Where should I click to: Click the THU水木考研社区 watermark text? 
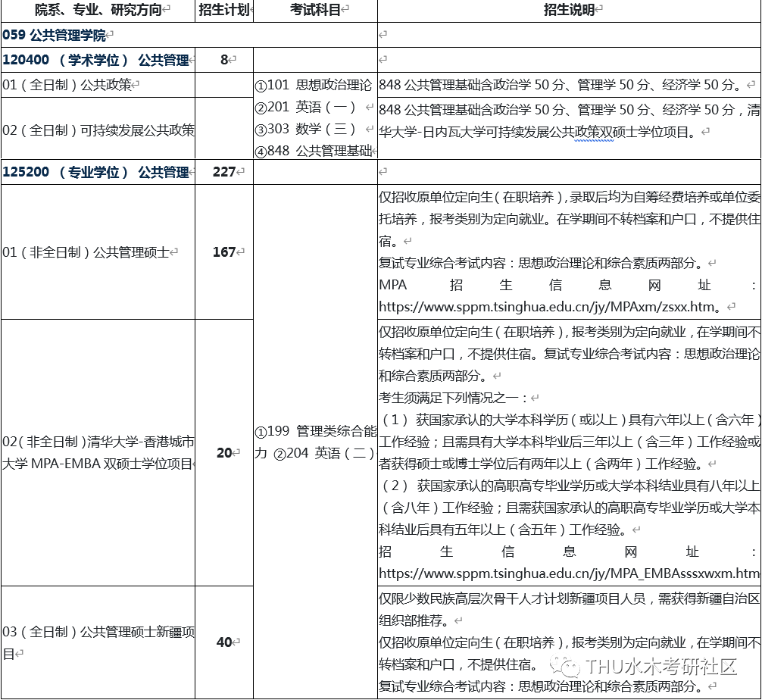[x=661, y=667]
